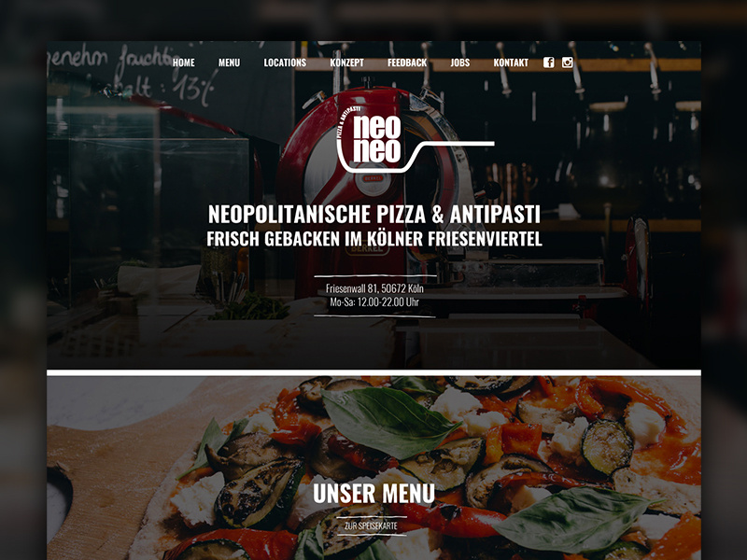Click the Neopolitanische Pizza & Antipasti headline
Viewport: 747px width, 560px height.
pyautogui.click(x=374, y=215)
